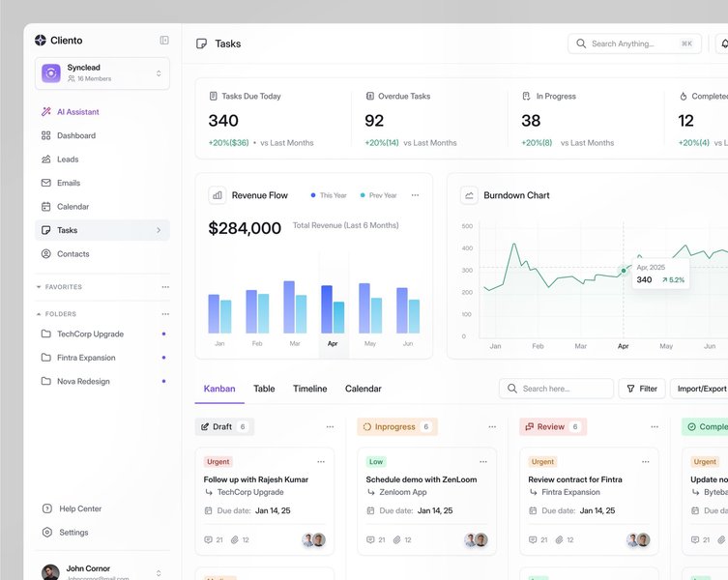The image size is (728, 580).
Task: Click Urgent tag on Rajesh Kumar card
Action: point(218,462)
